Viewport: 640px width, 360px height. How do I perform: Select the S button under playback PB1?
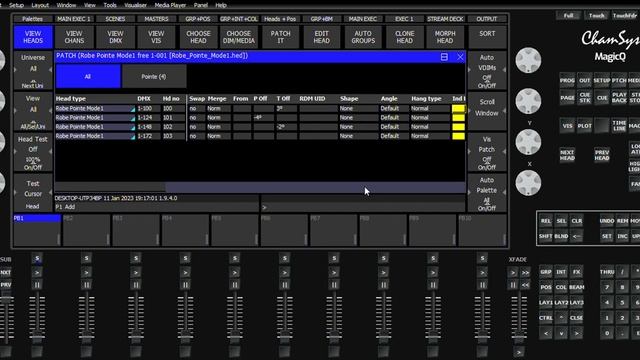point(37,258)
